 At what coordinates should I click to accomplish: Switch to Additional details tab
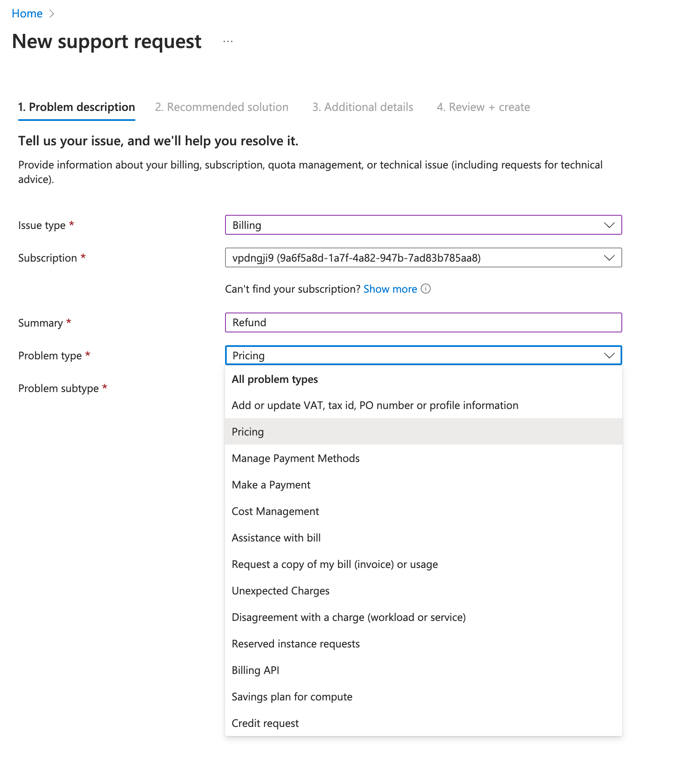[362, 107]
